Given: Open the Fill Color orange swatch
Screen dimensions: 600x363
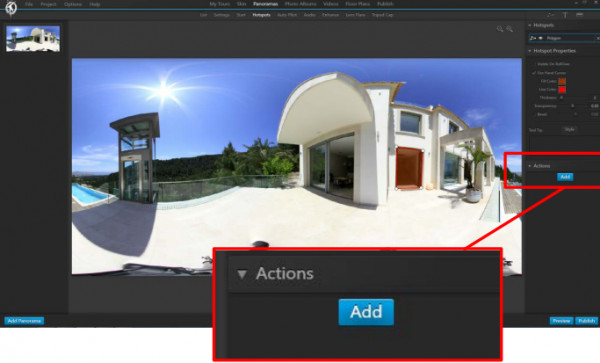Looking at the screenshot, I should click(562, 81).
